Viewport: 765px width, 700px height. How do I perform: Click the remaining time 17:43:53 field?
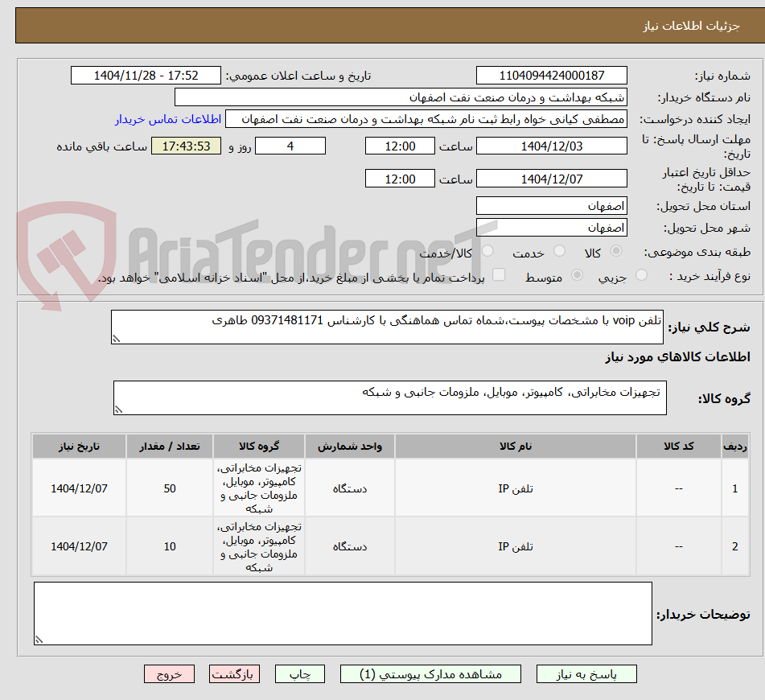pyautogui.click(x=187, y=146)
